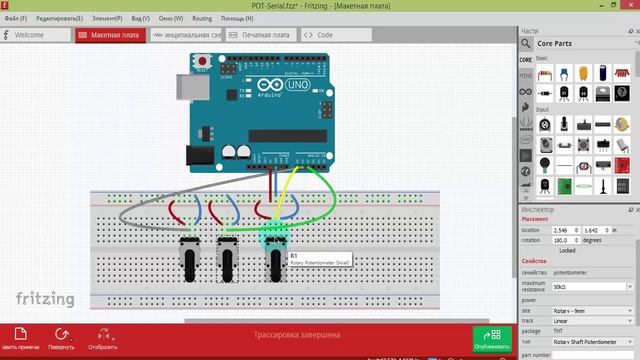Click the Arduino red reset button
Screen dimensions: 640x360
tap(202, 61)
